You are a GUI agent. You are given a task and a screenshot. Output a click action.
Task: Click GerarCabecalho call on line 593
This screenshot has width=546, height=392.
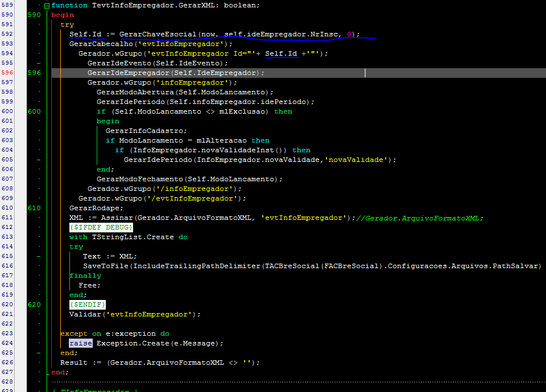[101, 44]
